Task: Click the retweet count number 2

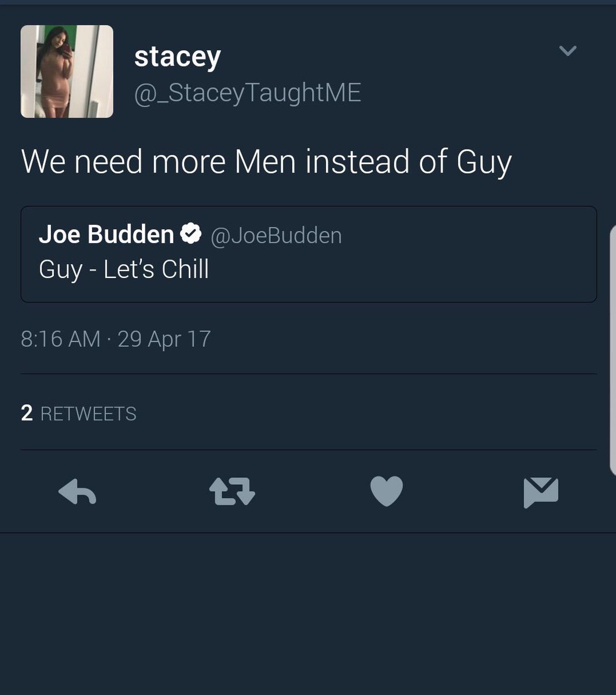Action: 27,413
